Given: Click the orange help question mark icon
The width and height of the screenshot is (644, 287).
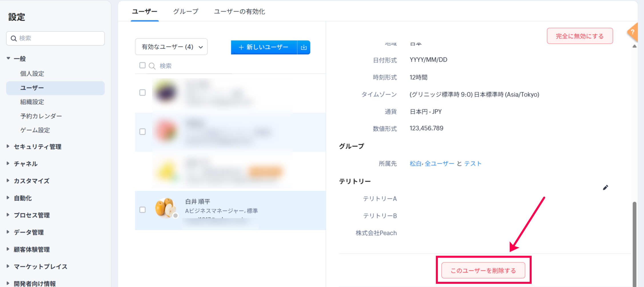Looking at the screenshot, I should [x=633, y=32].
